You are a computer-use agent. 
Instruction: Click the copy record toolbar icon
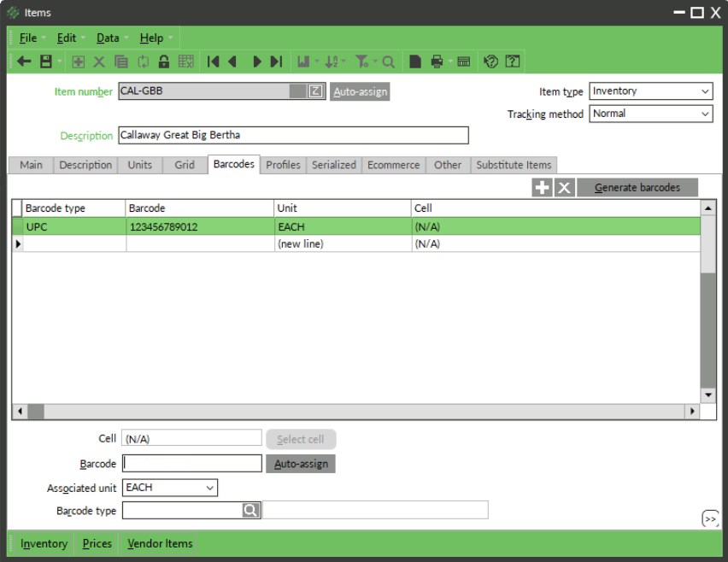(x=121, y=61)
